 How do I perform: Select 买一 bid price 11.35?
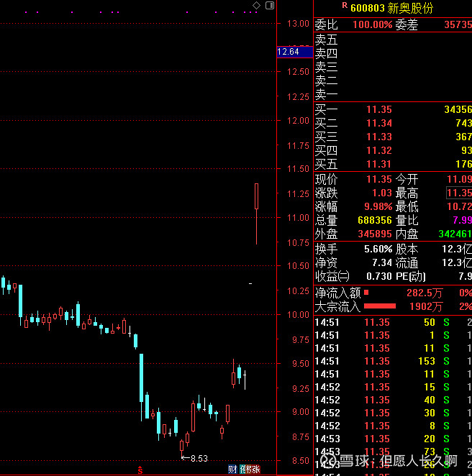379,109
